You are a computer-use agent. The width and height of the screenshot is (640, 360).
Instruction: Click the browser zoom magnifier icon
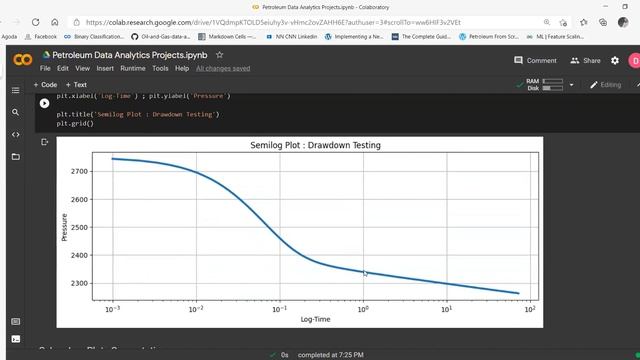(x=547, y=22)
